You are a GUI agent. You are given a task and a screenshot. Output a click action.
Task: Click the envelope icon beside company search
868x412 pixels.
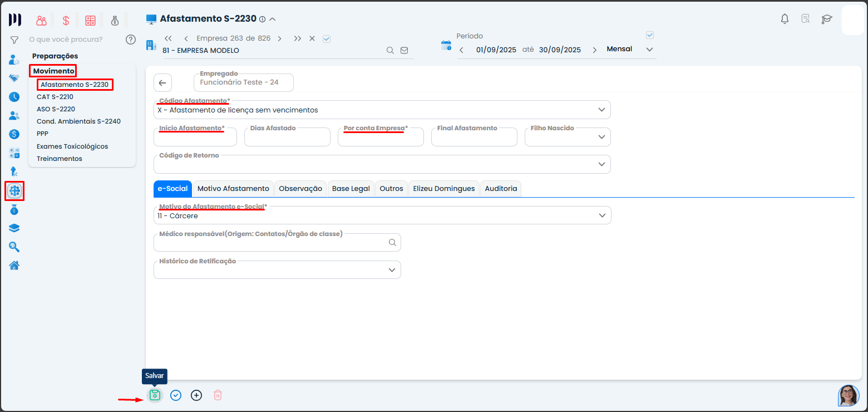[x=405, y=51]
